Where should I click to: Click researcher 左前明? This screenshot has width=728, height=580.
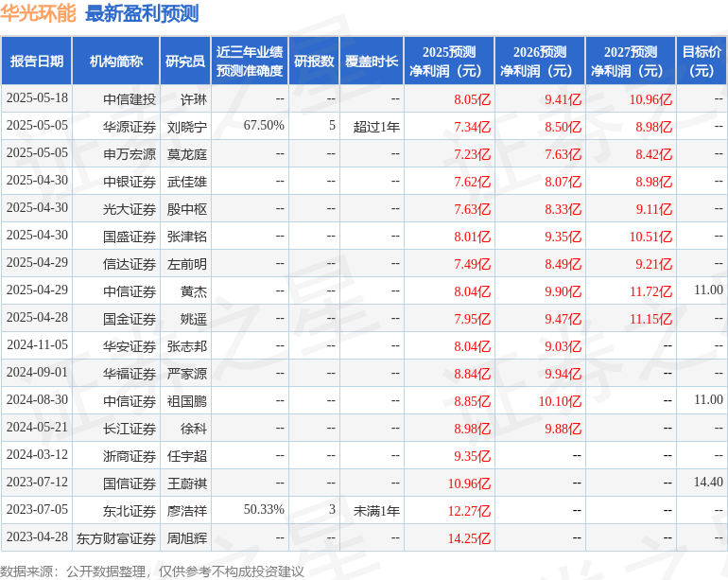coord(187,264)
